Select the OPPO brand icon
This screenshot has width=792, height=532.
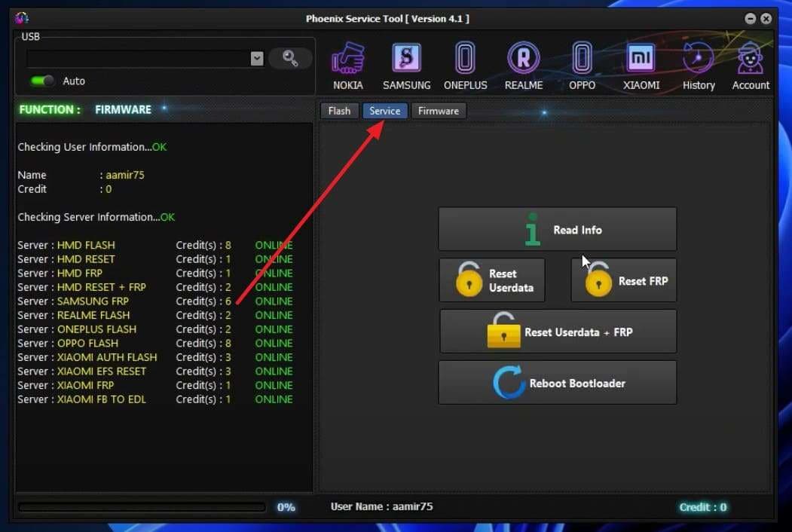click(x=582, y=66)
